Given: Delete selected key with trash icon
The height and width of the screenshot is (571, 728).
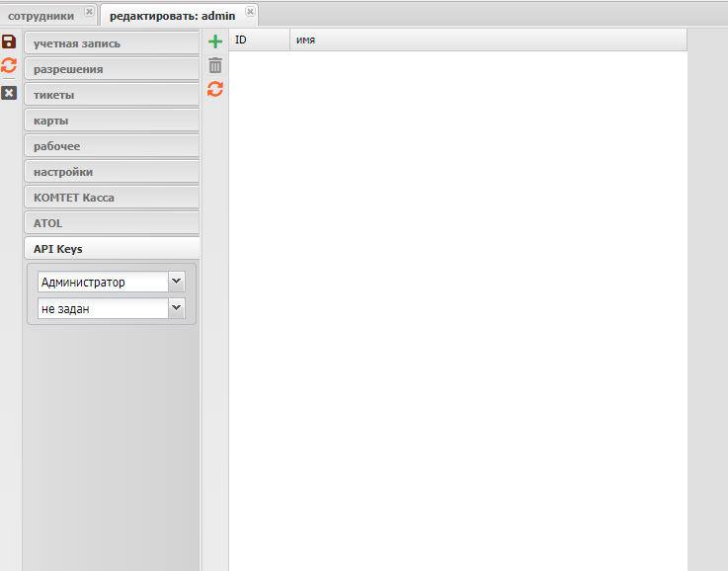Looking at the screenshot, I should click(215, 65).
